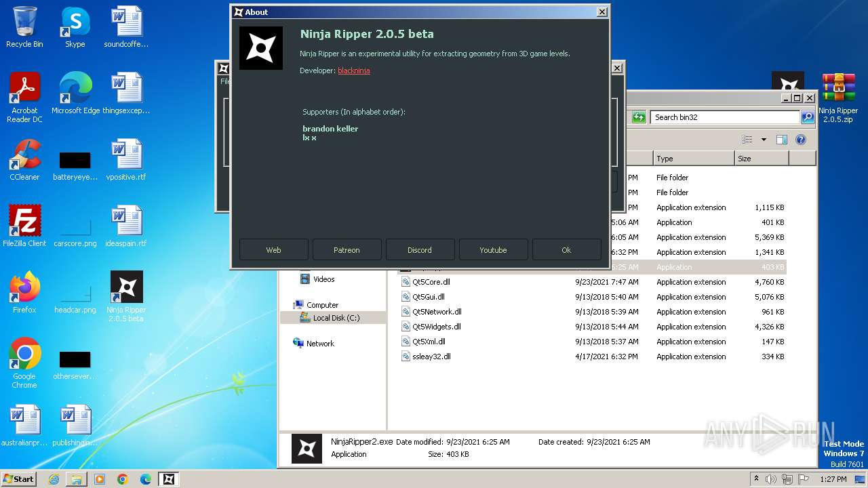Refresh the Explorer folder view
The image size is (868, 488).
click(639, 117)
